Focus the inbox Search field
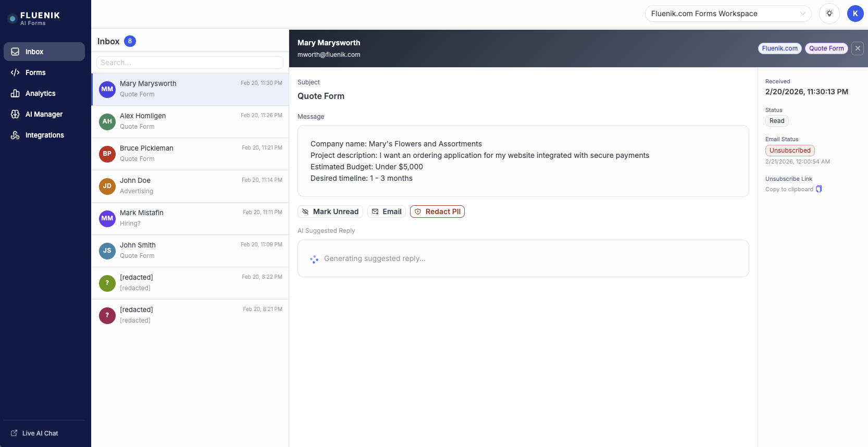 (190, 63)
